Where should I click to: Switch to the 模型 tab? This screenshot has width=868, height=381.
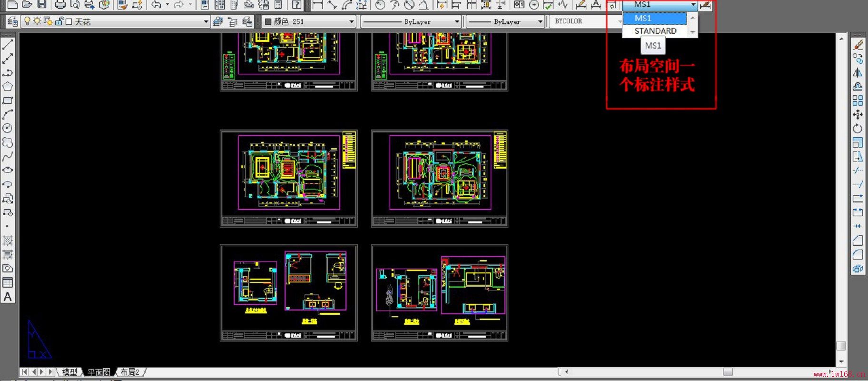point(69,372)
